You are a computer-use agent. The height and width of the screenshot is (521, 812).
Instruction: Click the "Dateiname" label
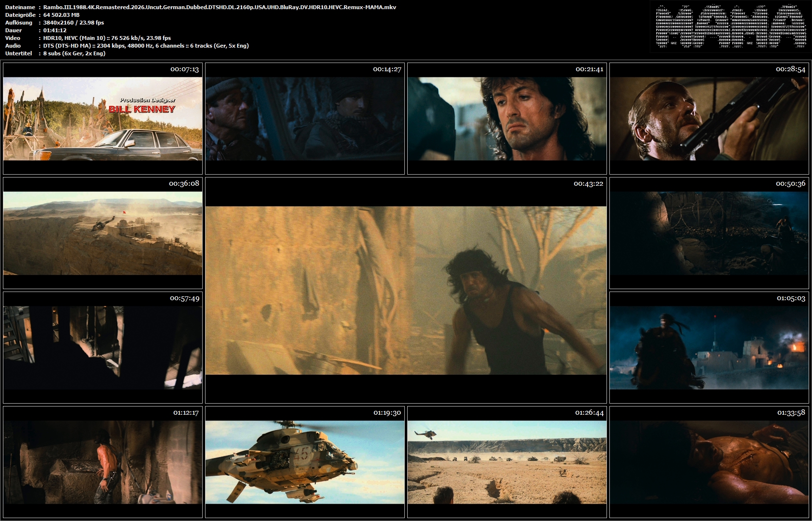pos(20,7)
